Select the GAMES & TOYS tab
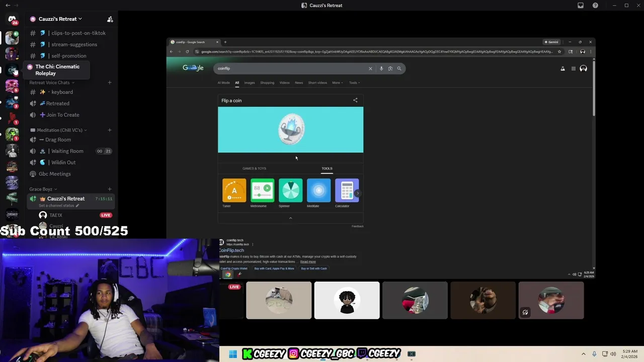The height and width of the screenshot is (362, 644). [x=254, y=168]
